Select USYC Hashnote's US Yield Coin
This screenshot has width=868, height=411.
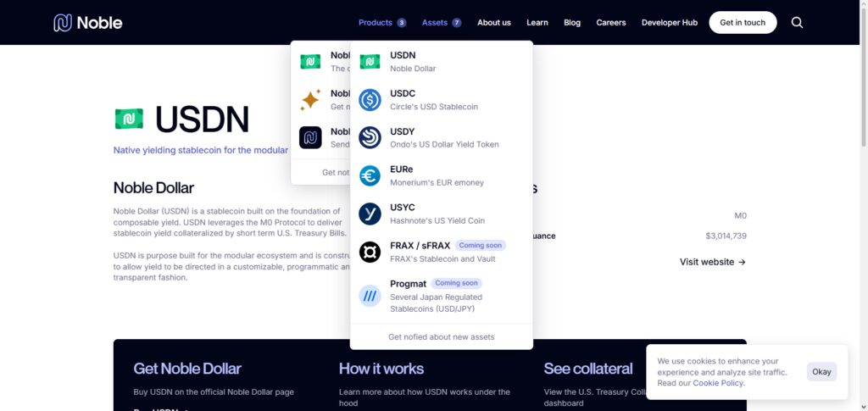coord(441,214)
